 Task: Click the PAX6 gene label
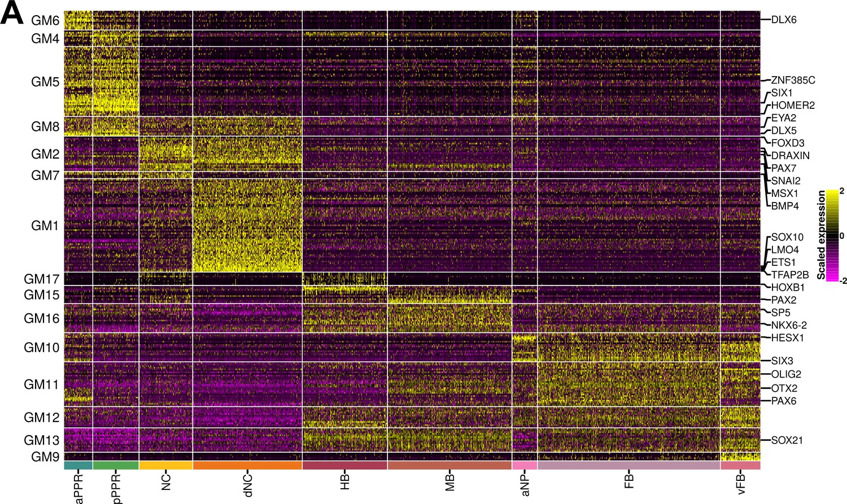[x=784, y=401]
